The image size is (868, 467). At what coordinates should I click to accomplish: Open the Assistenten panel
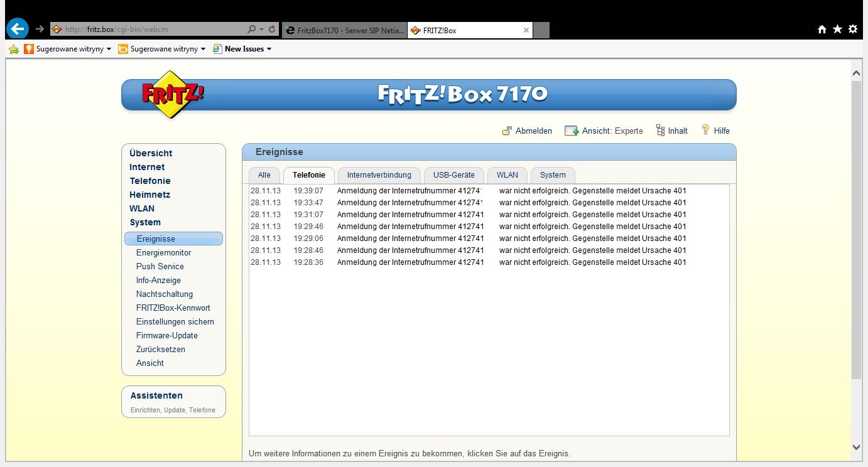[173, 402]
